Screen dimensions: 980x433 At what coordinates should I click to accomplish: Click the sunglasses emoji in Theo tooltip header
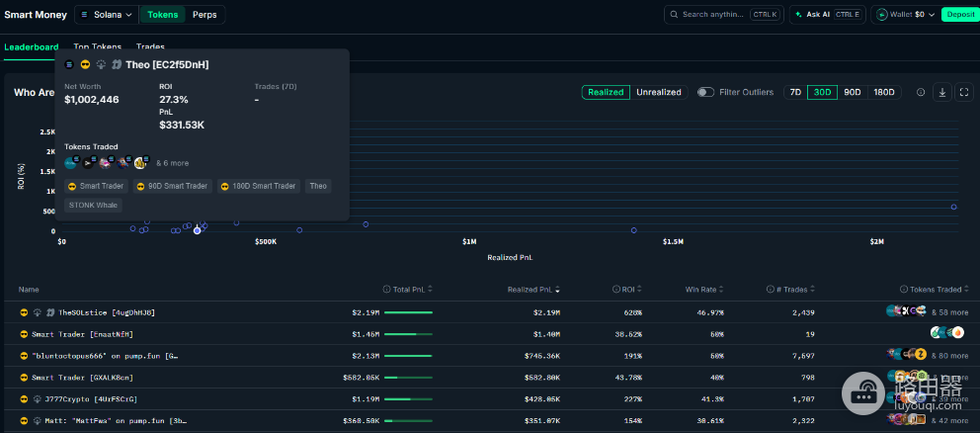coord(86,64)
